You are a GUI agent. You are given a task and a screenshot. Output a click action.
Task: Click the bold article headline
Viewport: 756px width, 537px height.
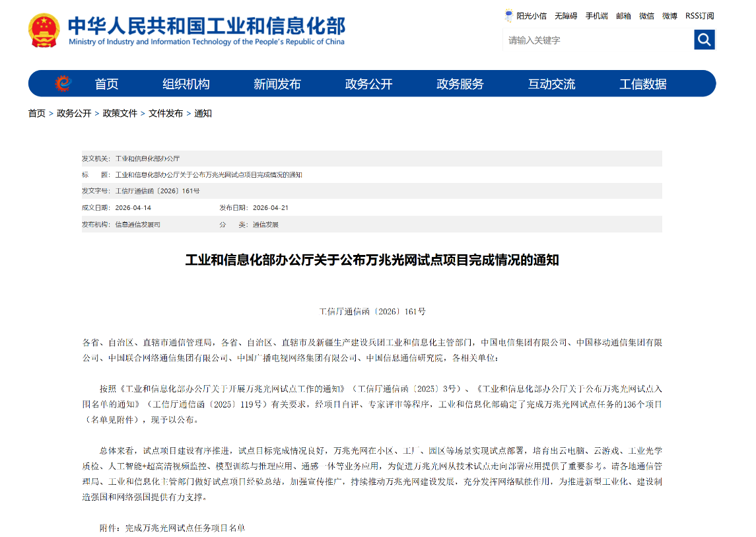(372, 260)
